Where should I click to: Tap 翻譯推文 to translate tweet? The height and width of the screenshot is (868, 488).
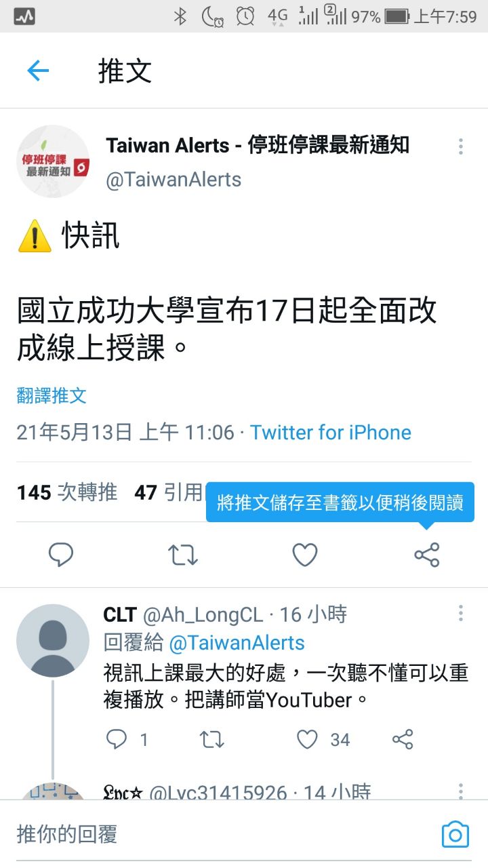click(52, 395)
